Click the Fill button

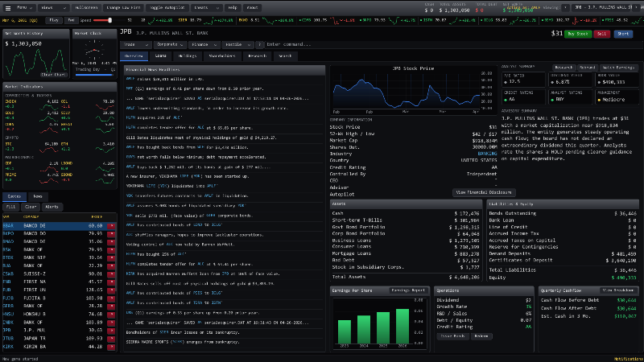10,207
